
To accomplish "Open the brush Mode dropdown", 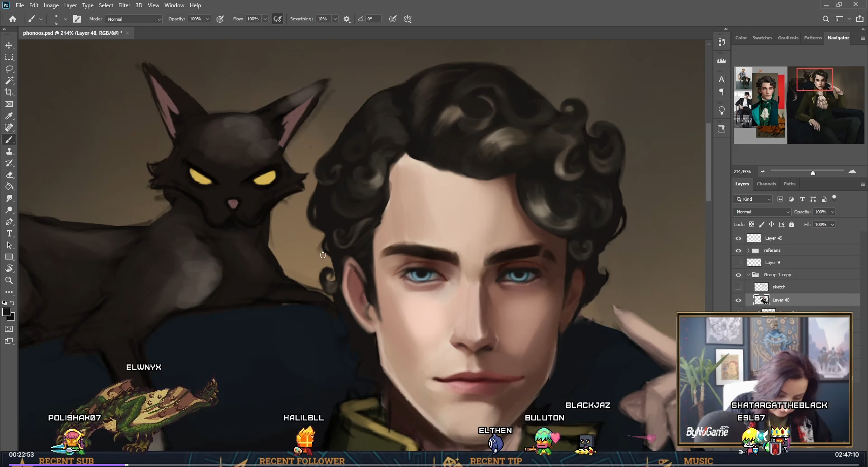I will [133, 19].
